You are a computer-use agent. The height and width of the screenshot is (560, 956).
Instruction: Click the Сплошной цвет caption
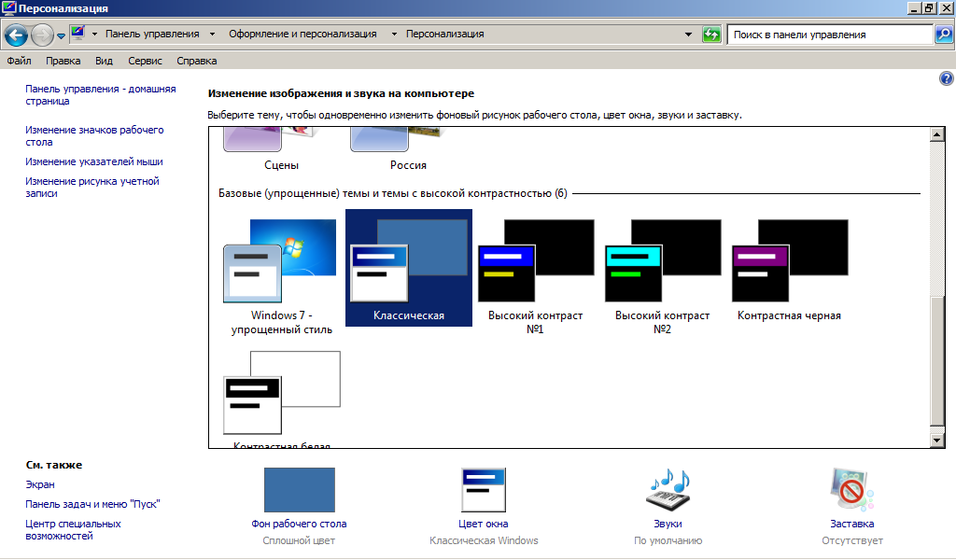pos(299,540)
